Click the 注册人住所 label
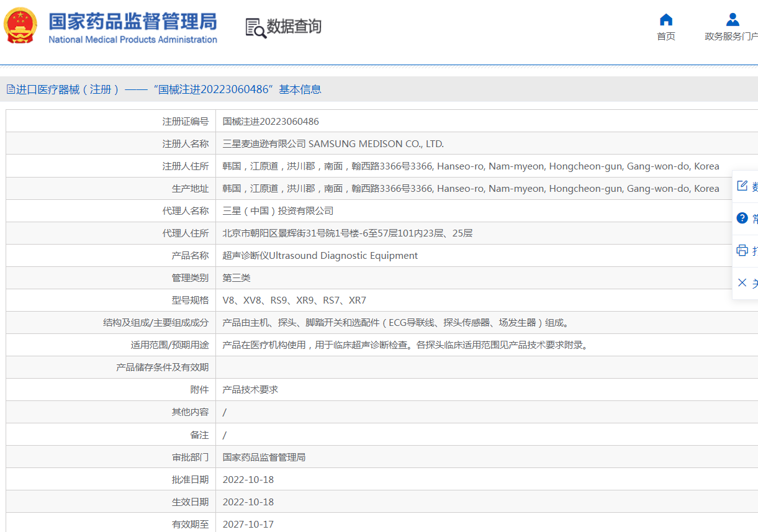 click(186, 166)
